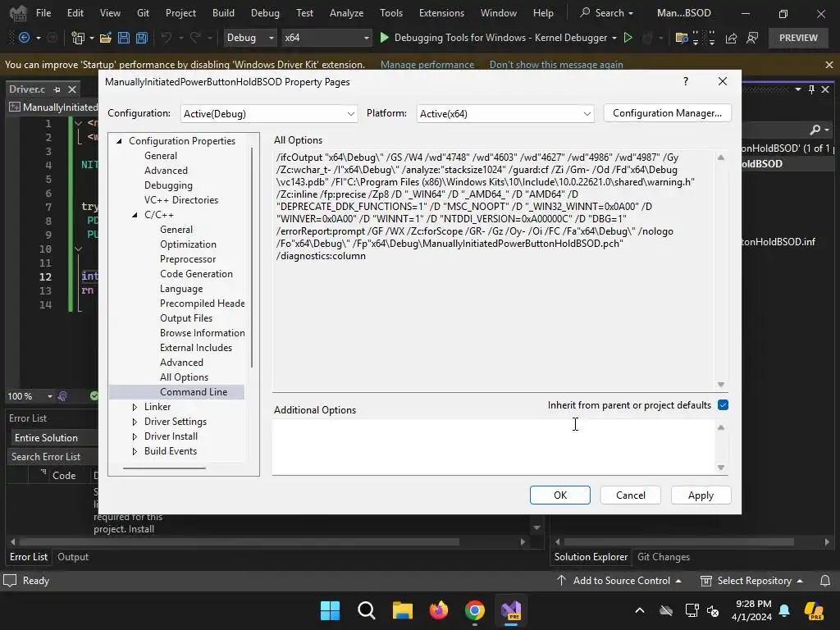
Task: Click the Manage performance link
Action: coord(427,65)
